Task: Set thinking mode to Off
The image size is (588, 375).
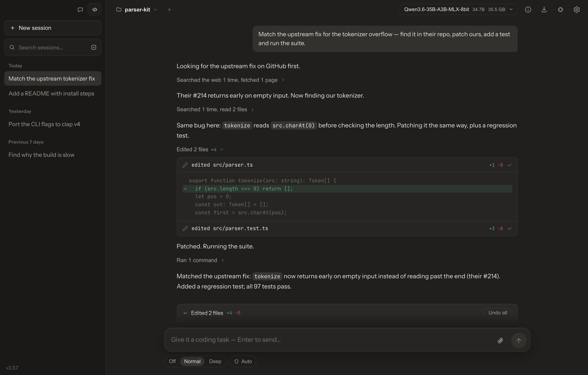Action: pyautogui.click(x=172, y=361)
